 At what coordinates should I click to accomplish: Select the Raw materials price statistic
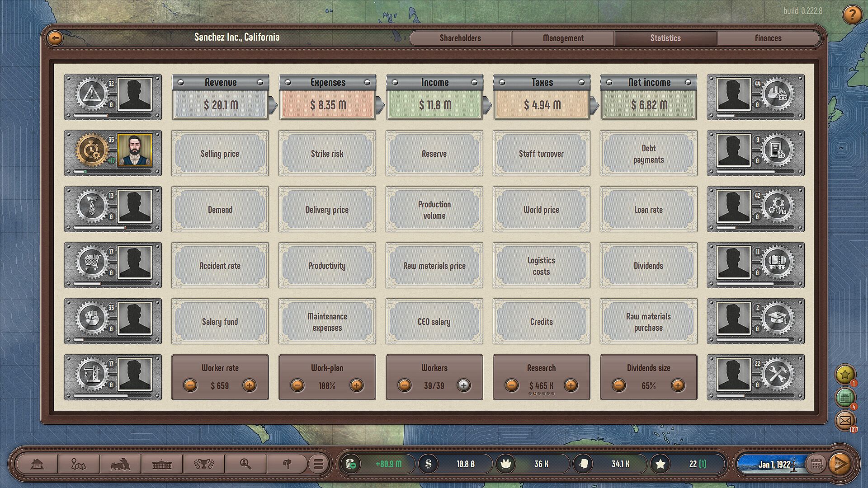click(434, 266)
